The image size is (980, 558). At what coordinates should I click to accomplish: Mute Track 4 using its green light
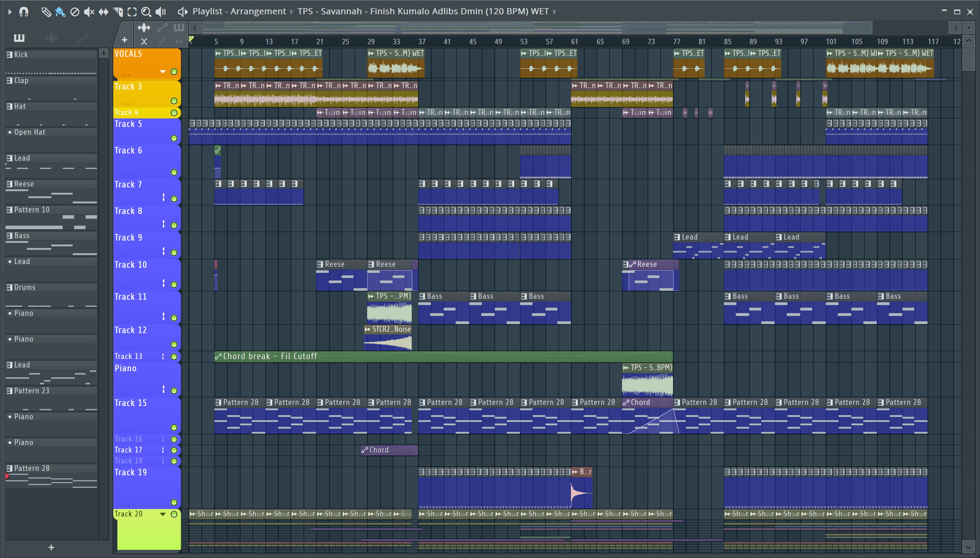[174, 113]
